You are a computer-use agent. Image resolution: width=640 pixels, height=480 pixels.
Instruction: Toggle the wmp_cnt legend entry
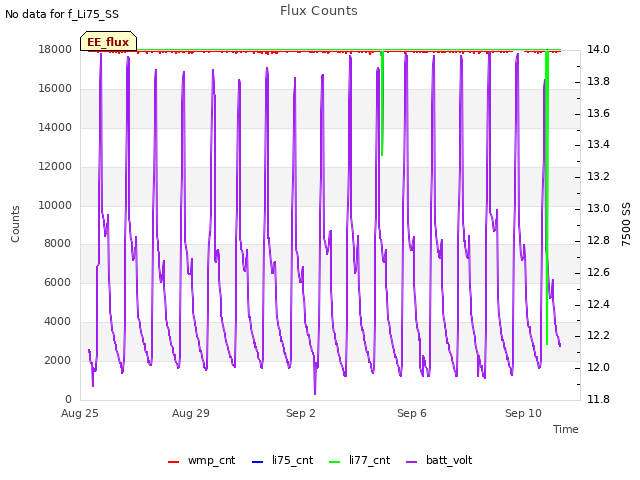click(x=202, y=460)
